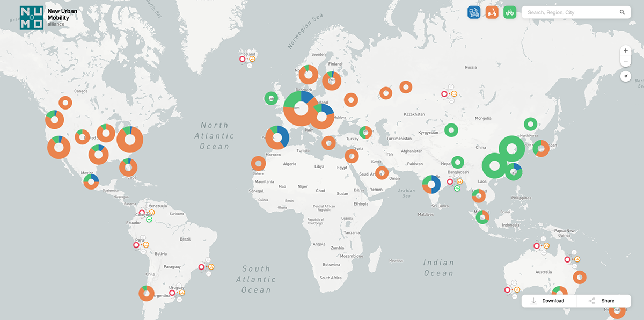Open the large donut chart over Belgium

pos(301,107)
